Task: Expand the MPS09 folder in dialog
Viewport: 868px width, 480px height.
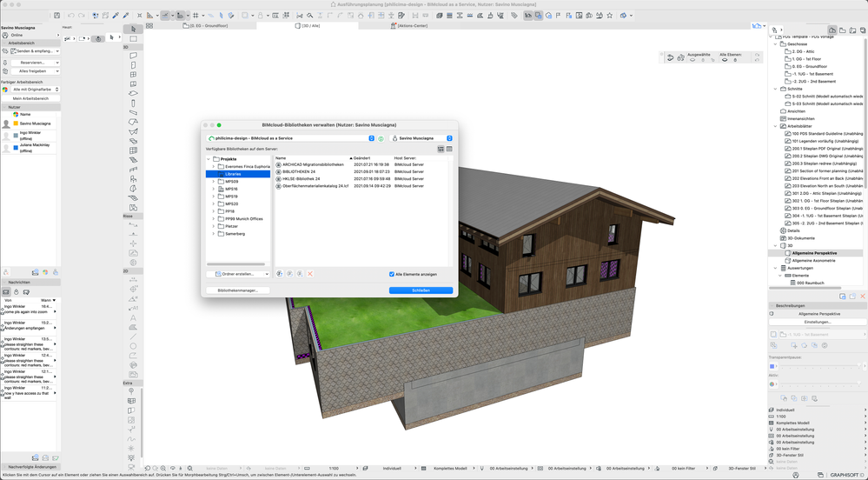Action: [x=214, y=181]
